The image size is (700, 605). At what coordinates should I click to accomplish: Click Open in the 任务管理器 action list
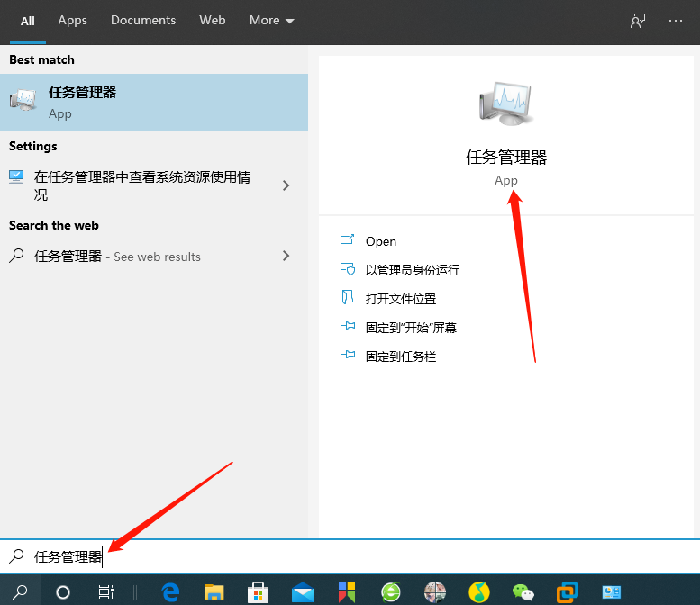pos(380,241)
